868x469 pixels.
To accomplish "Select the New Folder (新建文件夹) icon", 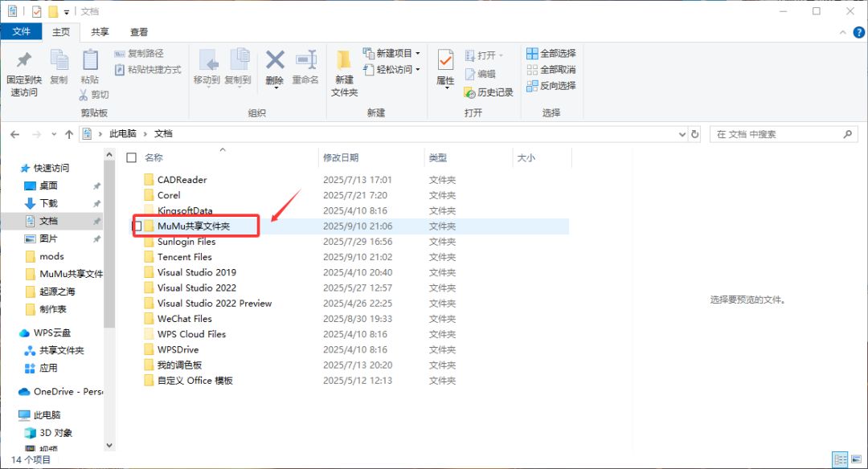I will (344, 60).
